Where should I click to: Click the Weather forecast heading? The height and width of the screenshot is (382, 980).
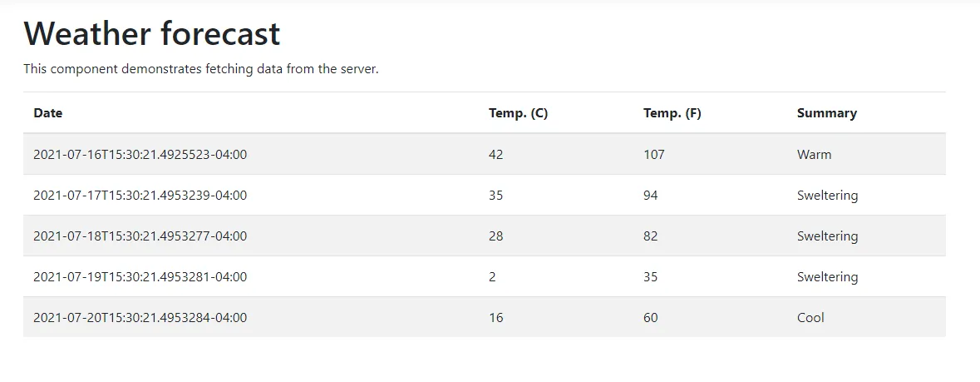[x=152, y=34]
